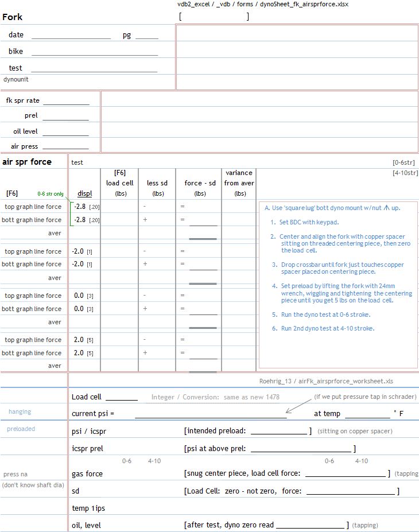419x532 pixels.
Task: Click the Load cell blank near Integer / Conversion
Action: click(x=121, y=397)
